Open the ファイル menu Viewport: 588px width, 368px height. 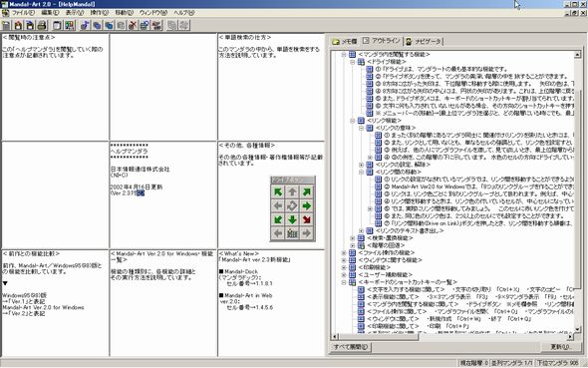[x=23, y=13]
